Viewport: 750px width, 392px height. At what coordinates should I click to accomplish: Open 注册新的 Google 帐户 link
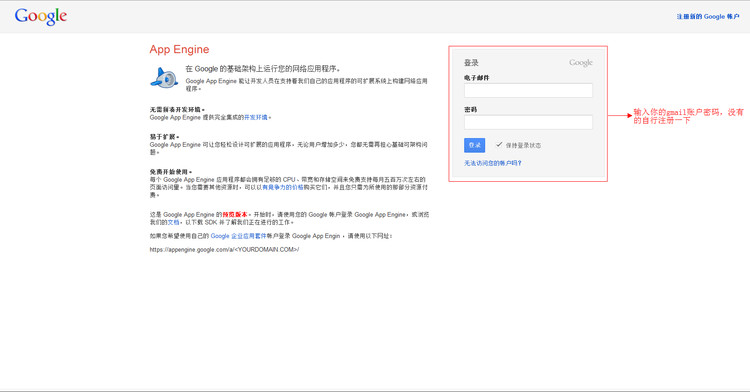click(708, 17)
